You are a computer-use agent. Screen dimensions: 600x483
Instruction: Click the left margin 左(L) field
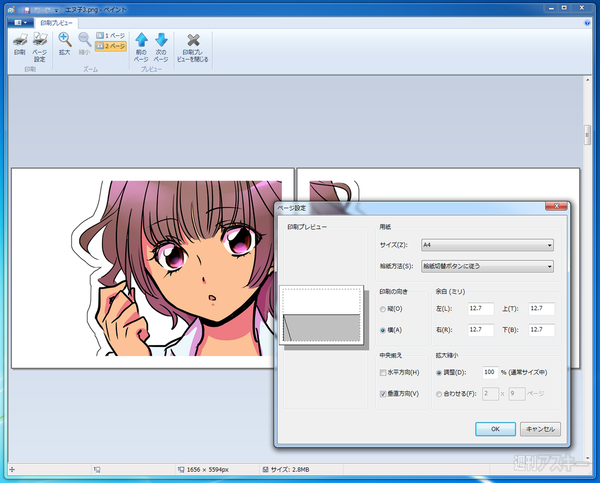[481, 308]
